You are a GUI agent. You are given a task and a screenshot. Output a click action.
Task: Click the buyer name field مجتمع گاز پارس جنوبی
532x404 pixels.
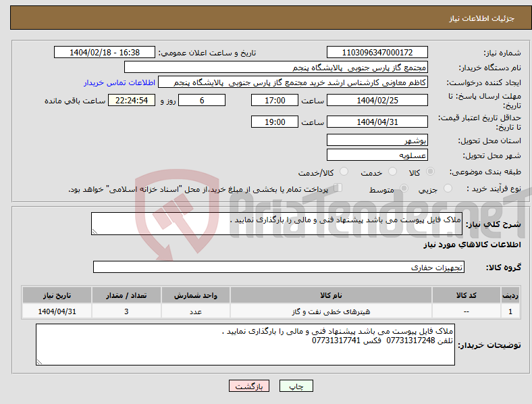[x=276, y=67]
